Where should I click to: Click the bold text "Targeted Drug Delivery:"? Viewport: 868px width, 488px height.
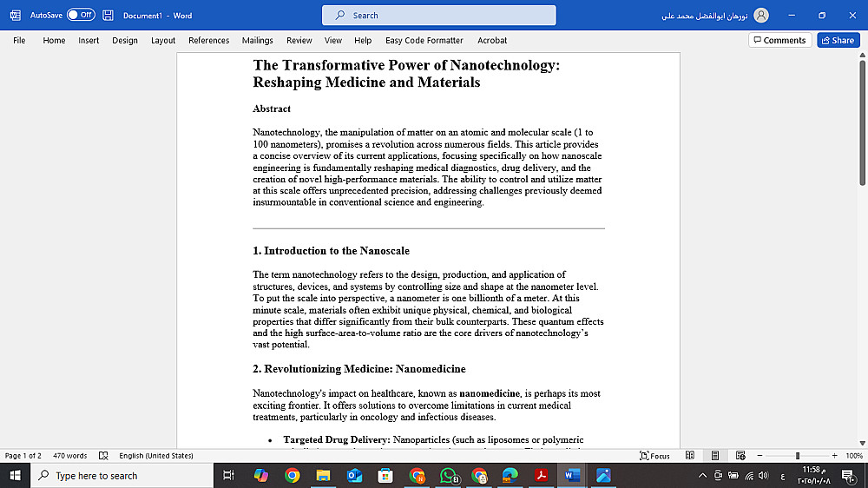coord(337,440)
